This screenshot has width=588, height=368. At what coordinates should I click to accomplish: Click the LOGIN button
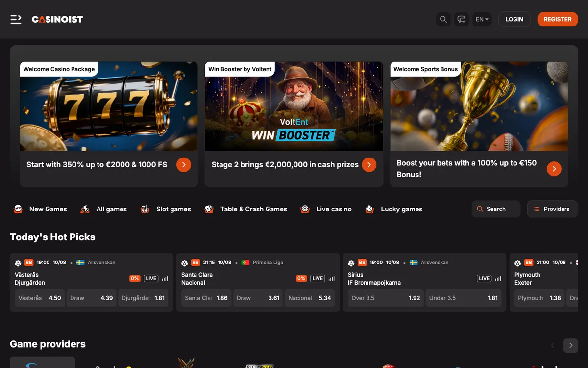(x=514, y=19)
